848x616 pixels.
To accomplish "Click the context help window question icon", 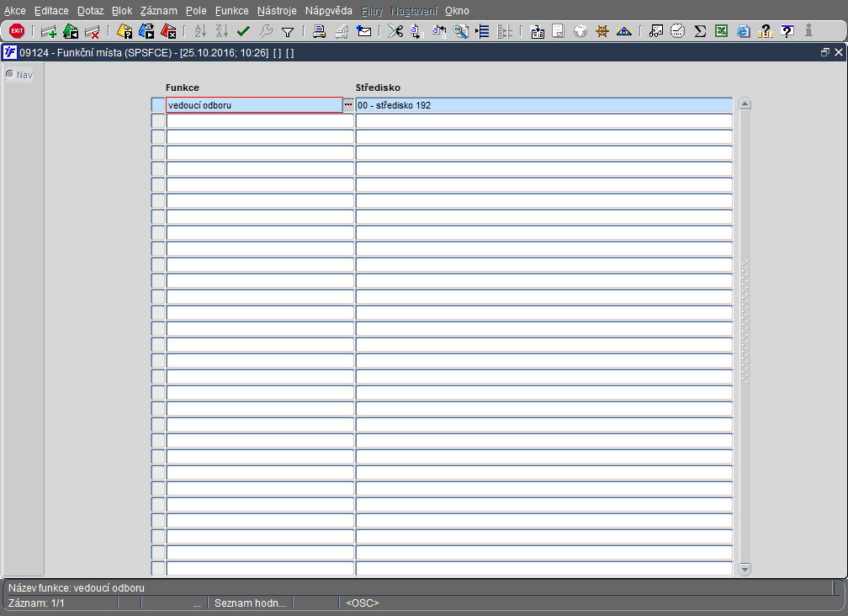I will point(787,31).
